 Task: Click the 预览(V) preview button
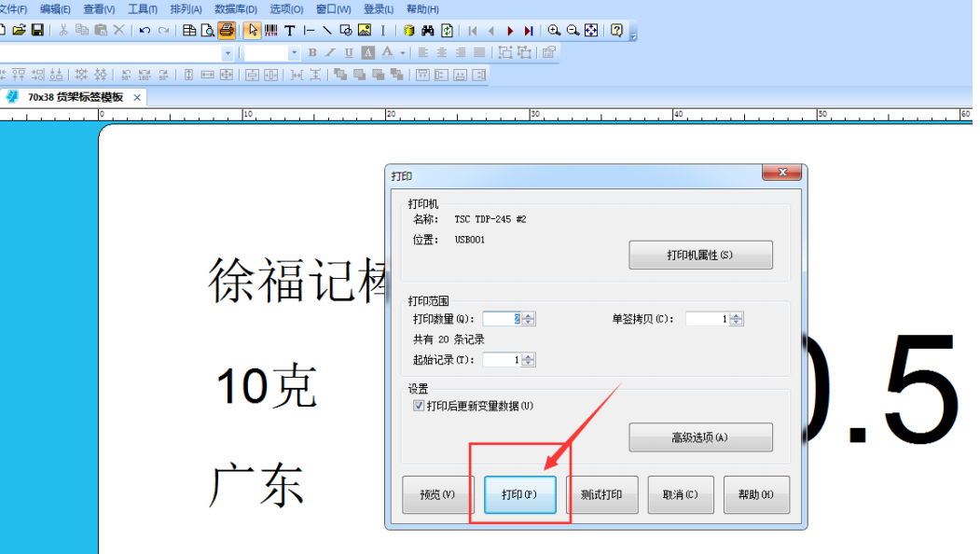pyautogui.click(x=438, y=494)
